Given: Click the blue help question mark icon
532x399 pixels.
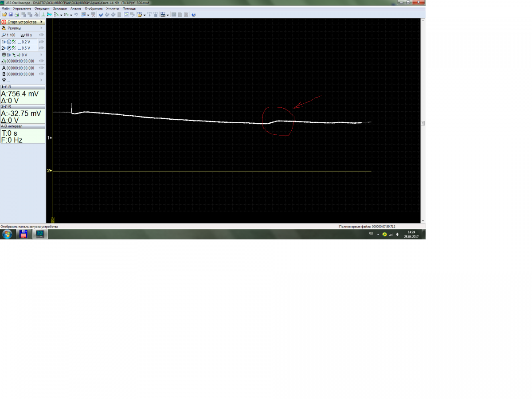Looking at the screenshot, I should 193,15.
